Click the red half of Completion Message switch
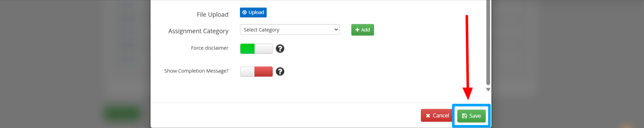 pos(264,71)
